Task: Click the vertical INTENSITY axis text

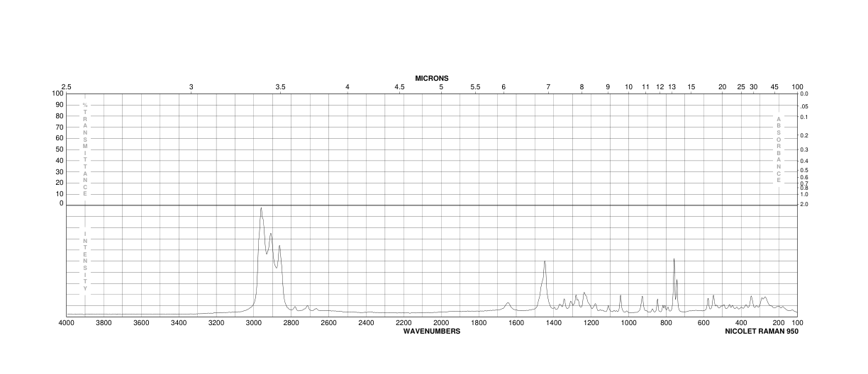Action: click(85, 261)
